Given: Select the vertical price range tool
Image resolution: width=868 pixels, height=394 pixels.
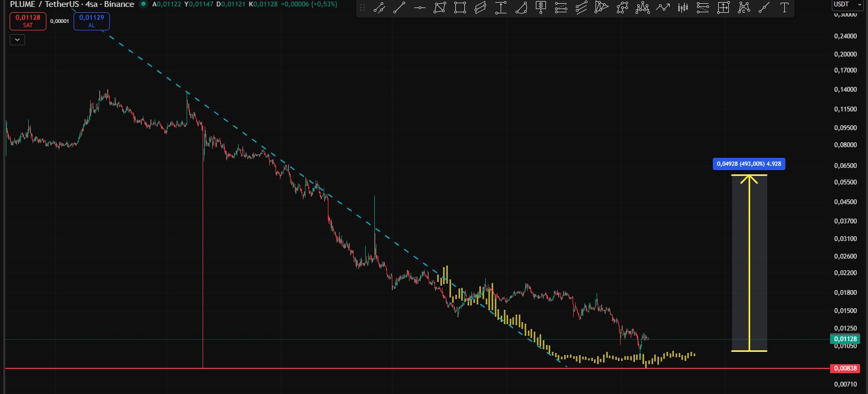Looking at the screenshot, I should click(x=500, y=7).
